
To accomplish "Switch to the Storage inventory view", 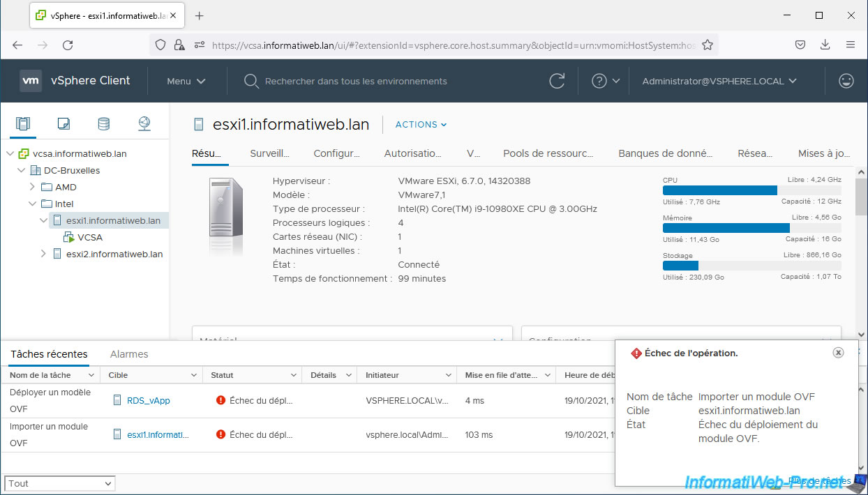I will pos(103,124).
